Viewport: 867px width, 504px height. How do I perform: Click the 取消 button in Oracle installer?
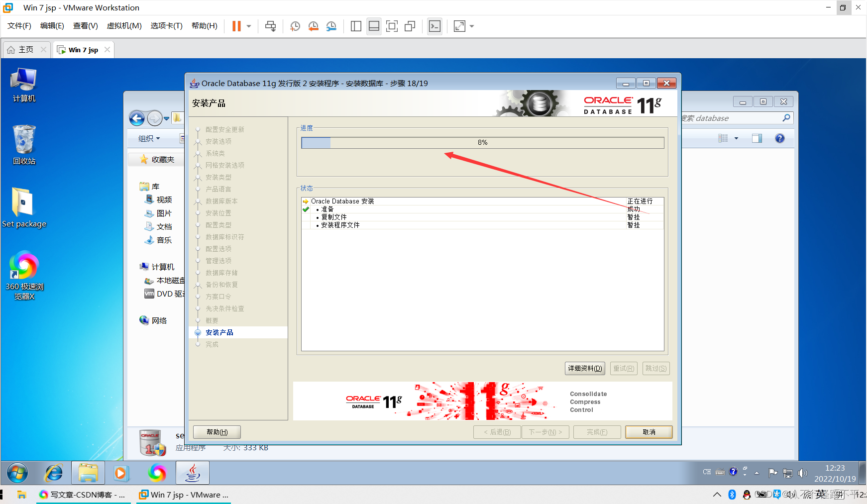(x=649, y=432)
